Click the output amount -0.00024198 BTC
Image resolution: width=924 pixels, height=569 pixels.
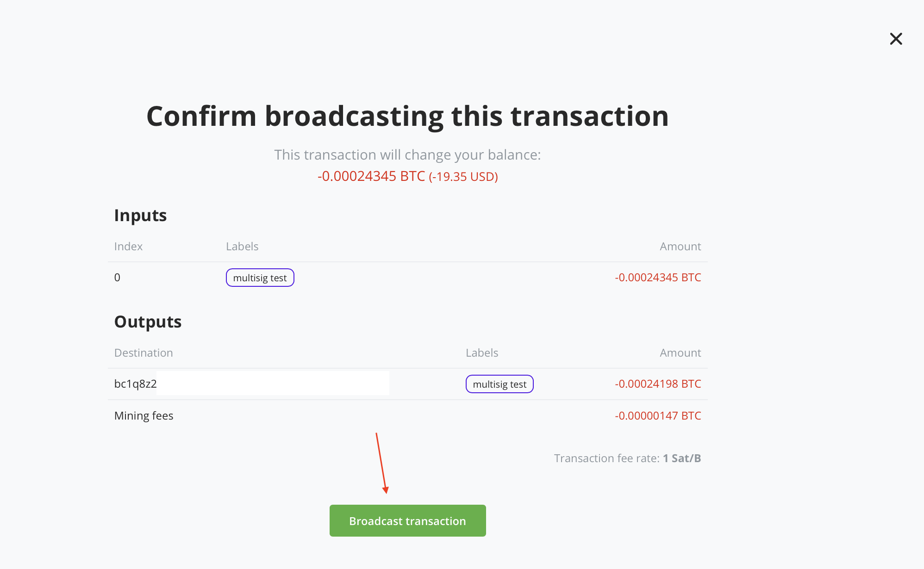point(658,384)
